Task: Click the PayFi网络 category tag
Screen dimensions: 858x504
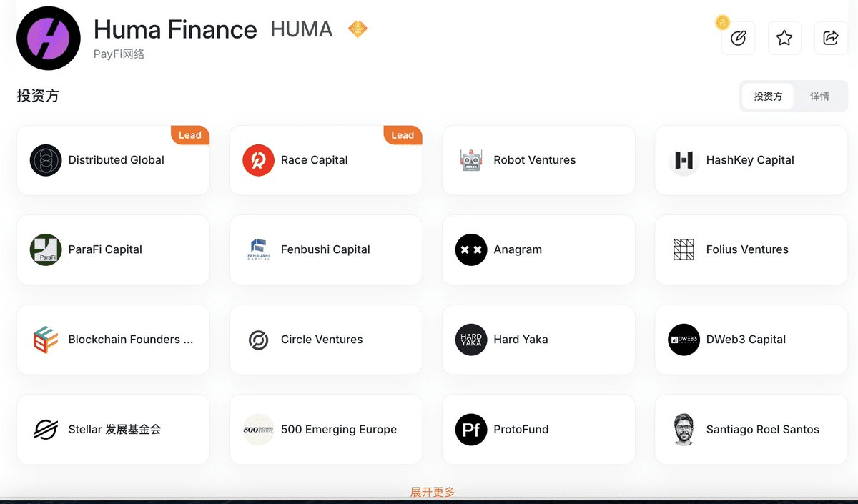Action: pyautogui.click(x=119, y=54)
